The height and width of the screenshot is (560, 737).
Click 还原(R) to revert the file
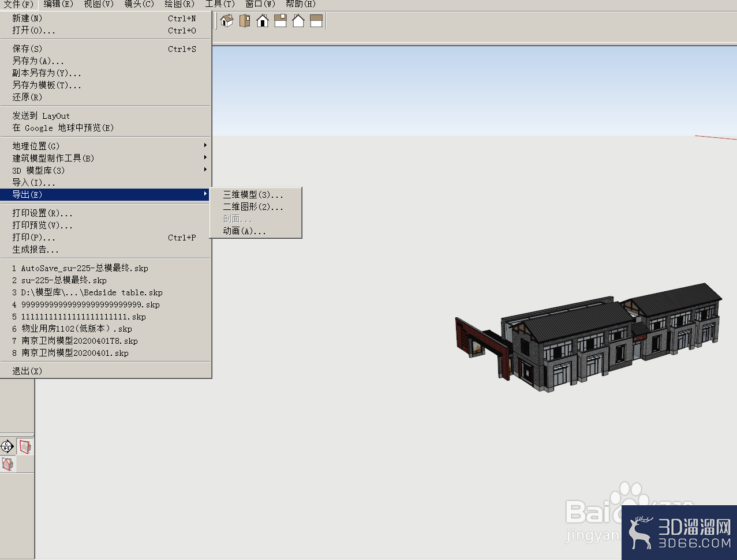tap(106, 97)
